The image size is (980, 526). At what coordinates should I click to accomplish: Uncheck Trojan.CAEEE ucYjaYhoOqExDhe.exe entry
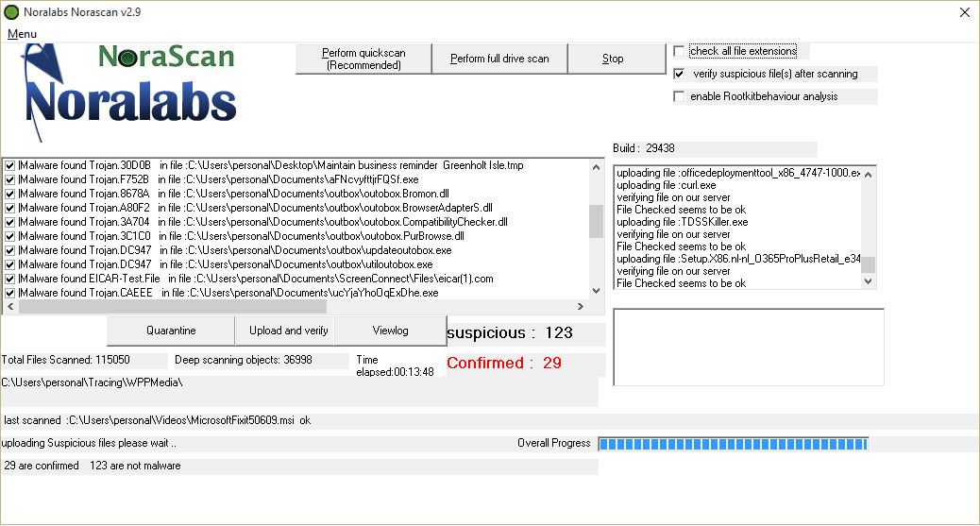(10, 293)
